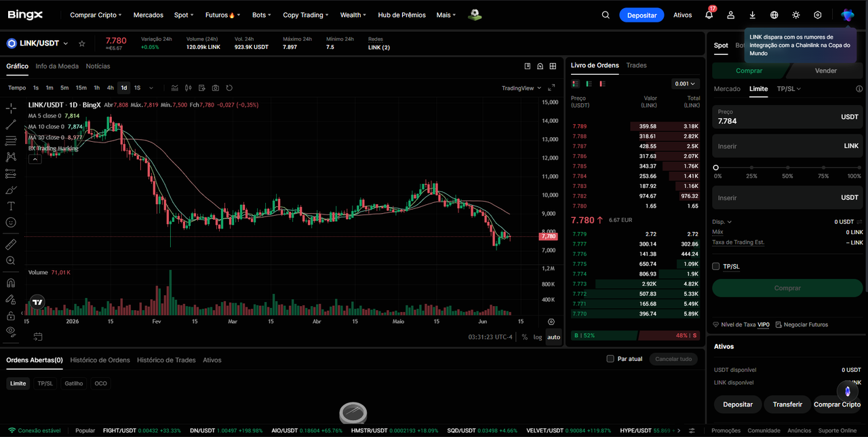Viewport: 868px width, 437px height.
Task: Check the Par atual checkbox
Action: [x=610, y=359]
